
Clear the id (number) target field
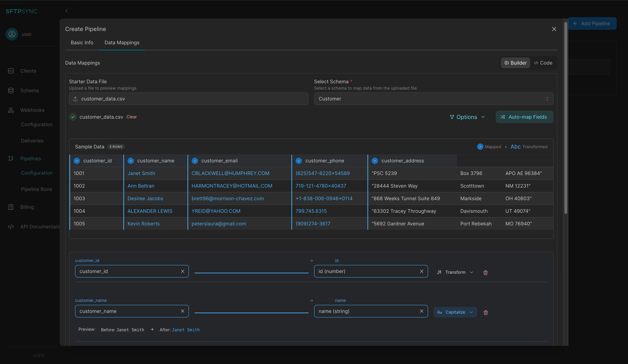421,271
